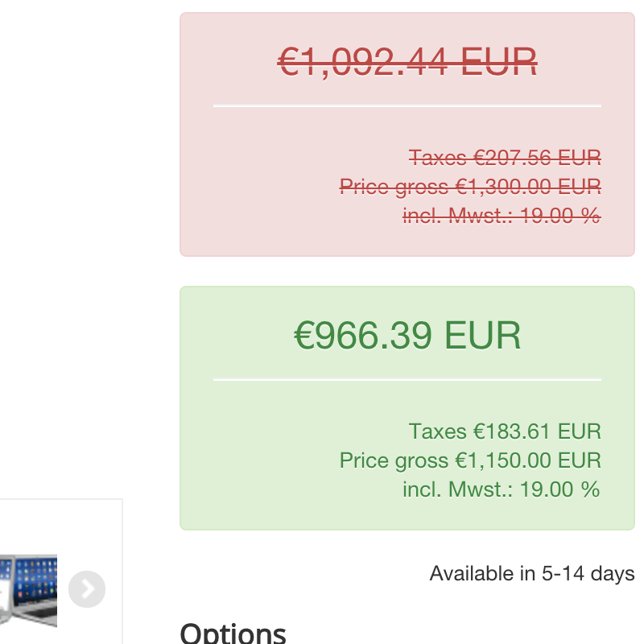Click struck-through Price gross €1,300.00 EUR
This screenshot has width=644, height=644.
click(470, 187)
